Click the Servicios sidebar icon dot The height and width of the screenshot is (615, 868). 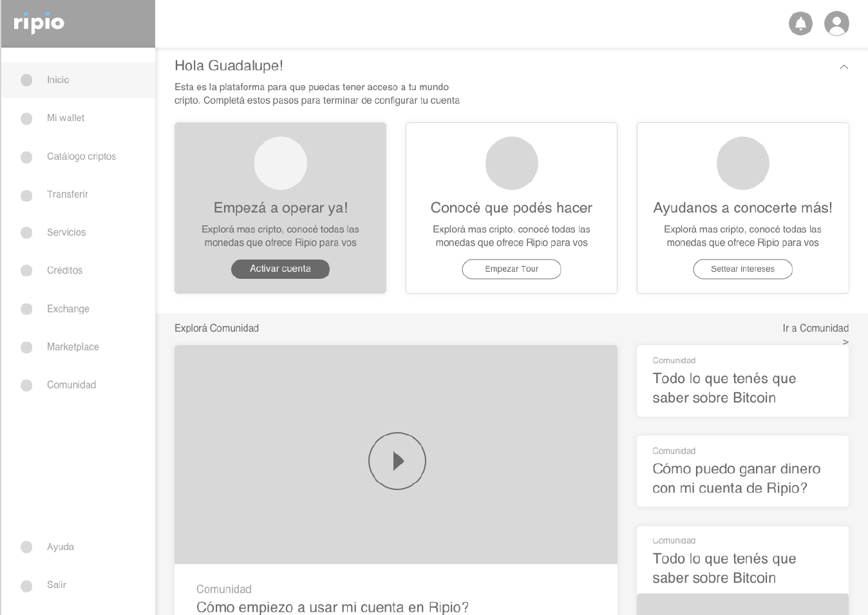coord(26,232)
